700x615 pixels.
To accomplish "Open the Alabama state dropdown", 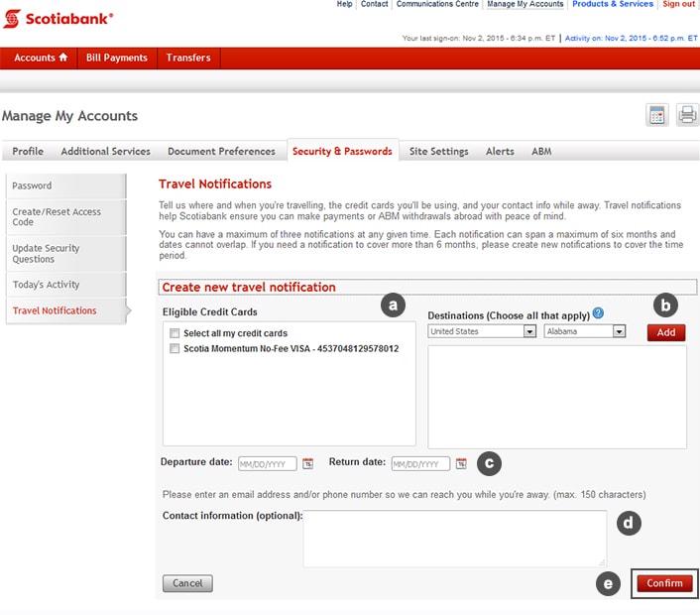I will (x=584, y=331).
